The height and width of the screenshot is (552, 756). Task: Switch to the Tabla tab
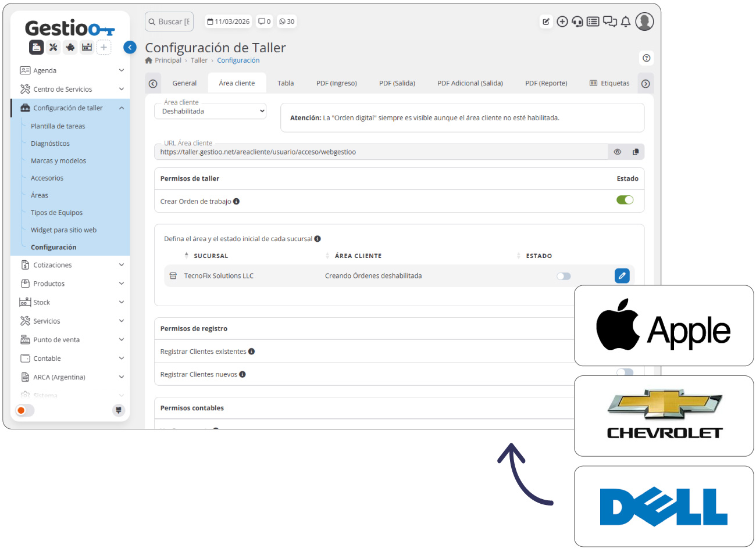pos(286,83)
